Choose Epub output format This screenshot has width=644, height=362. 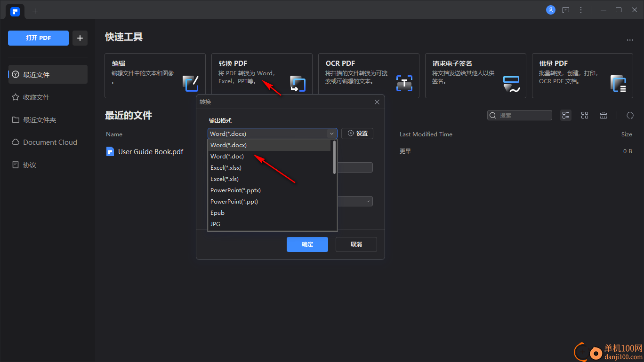point(269,213)
